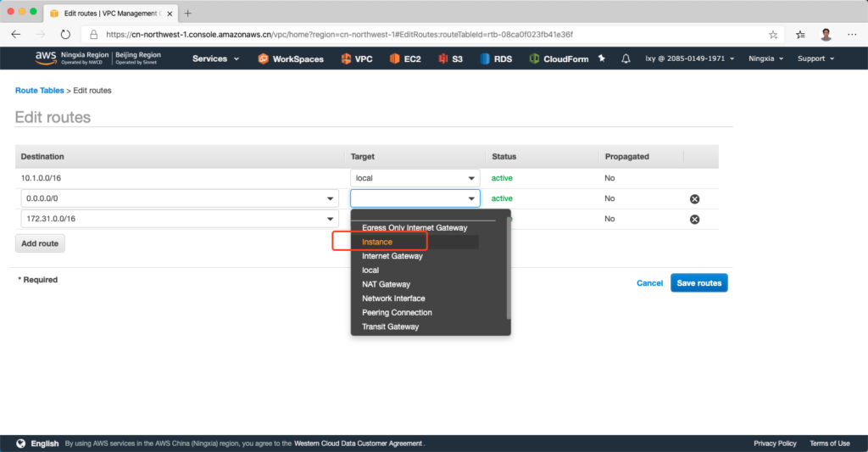Delete the 172.31.0.0/16 route row
The image size is (868, 452).
coord(694,219)
